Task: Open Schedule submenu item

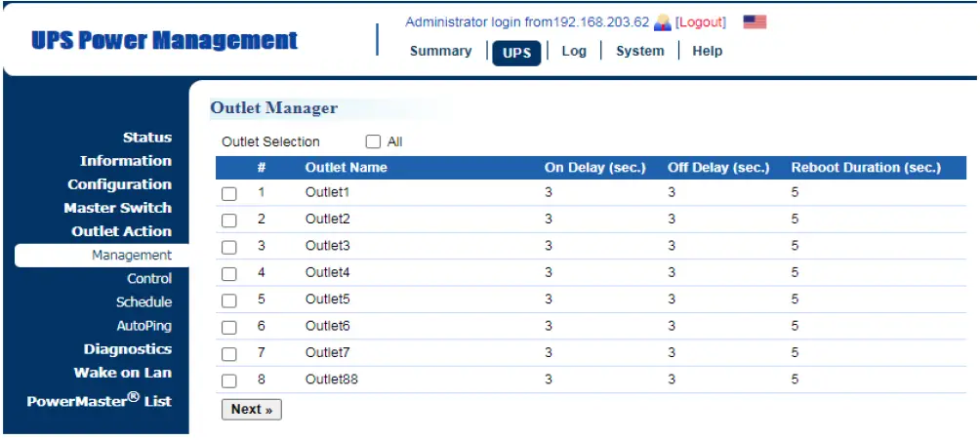Action: pos(143,302)
